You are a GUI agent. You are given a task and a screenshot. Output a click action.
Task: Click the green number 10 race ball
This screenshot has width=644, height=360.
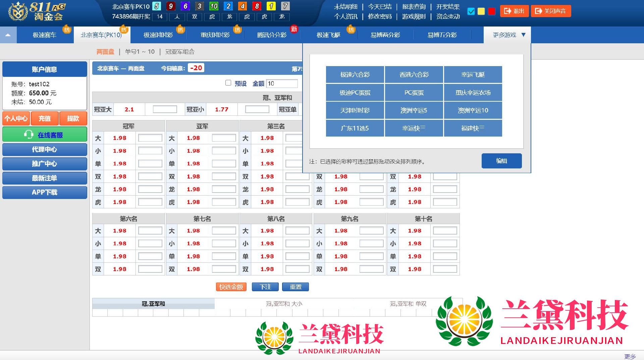214,6
